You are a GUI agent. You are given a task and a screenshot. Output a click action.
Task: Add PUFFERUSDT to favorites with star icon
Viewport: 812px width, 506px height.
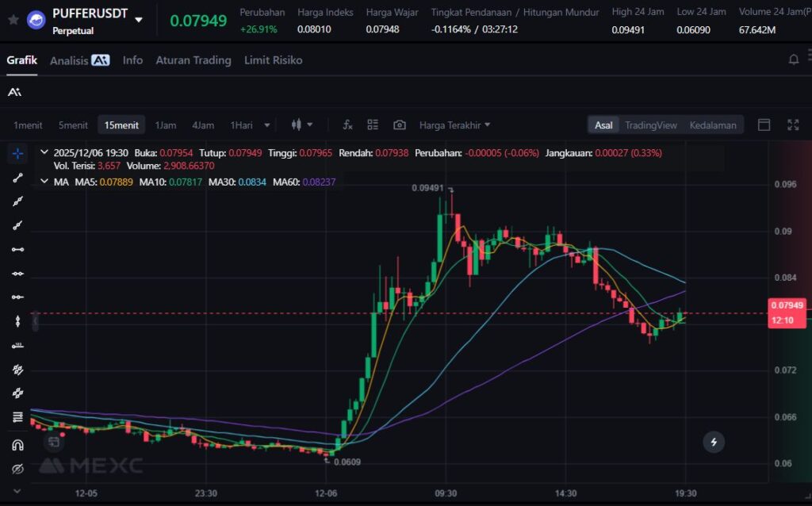click(x=13, y=20)
